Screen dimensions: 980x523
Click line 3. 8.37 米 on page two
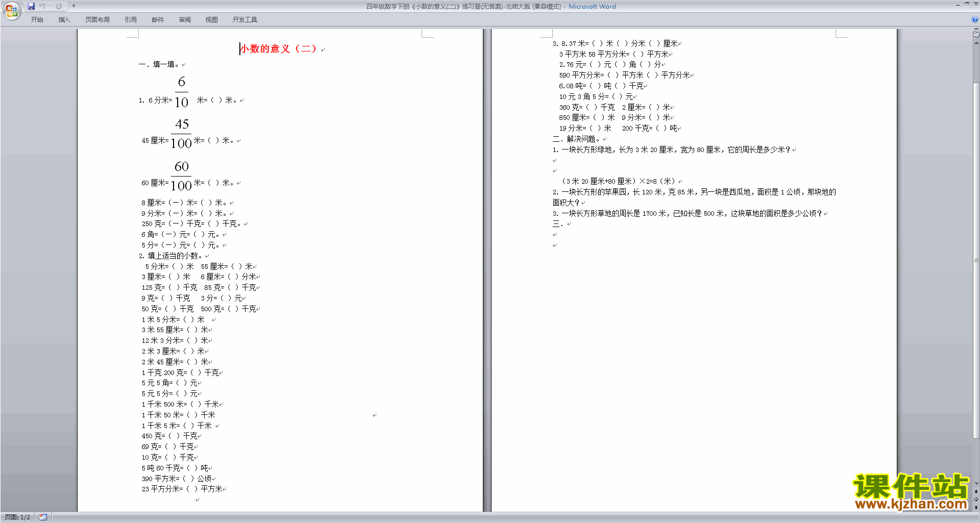tap(615, 43)
